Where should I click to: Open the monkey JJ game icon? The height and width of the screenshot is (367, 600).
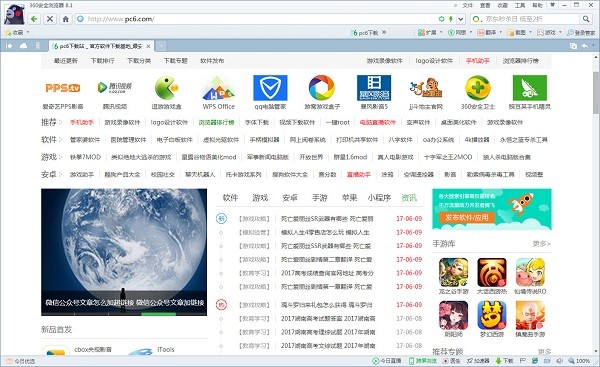click(426, 88)
